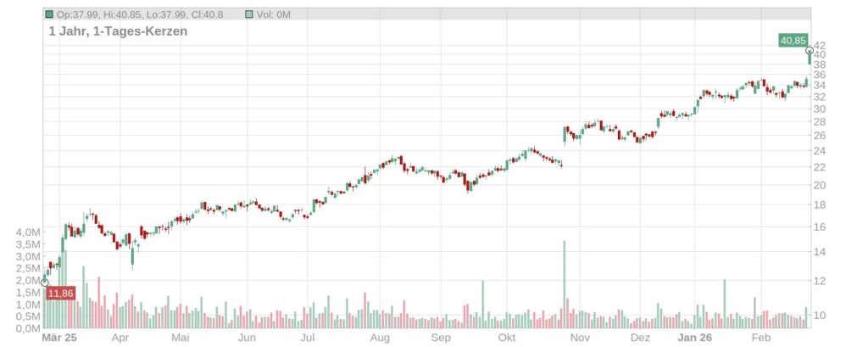Click the tall volume bar in late September

(482, 304)
